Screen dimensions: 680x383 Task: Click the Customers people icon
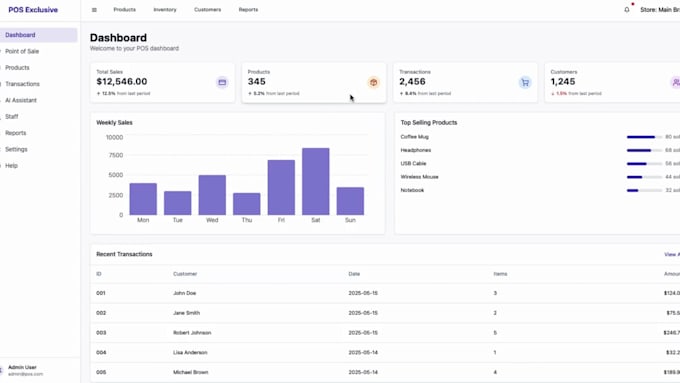(675, 82)
